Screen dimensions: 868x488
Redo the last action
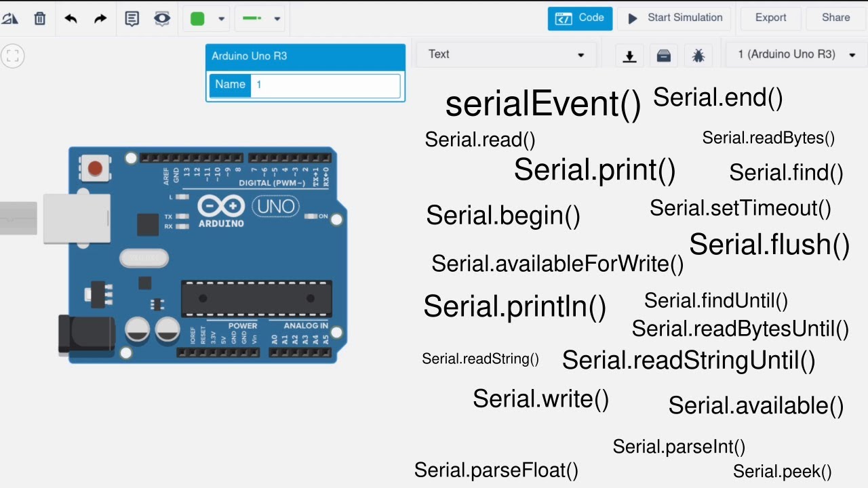100,19
